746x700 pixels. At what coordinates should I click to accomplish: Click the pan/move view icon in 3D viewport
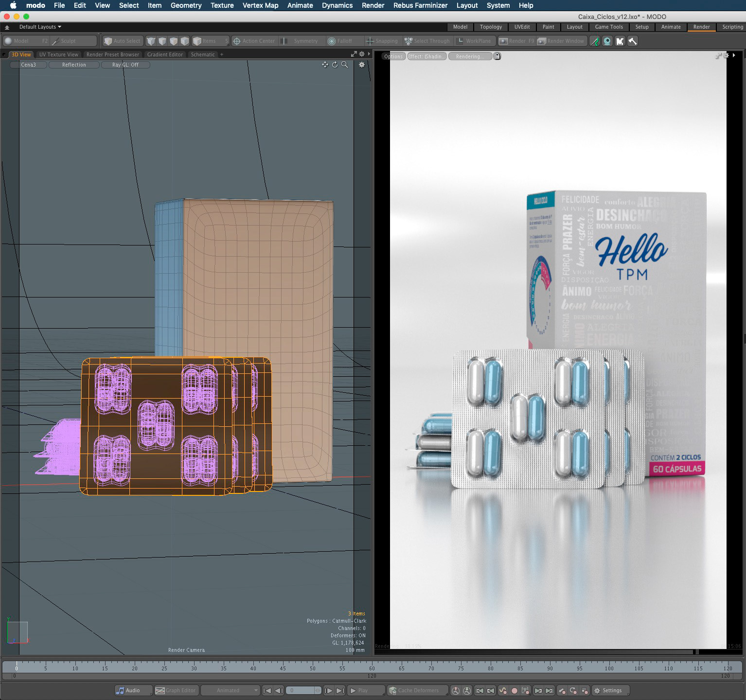[325, 65]
